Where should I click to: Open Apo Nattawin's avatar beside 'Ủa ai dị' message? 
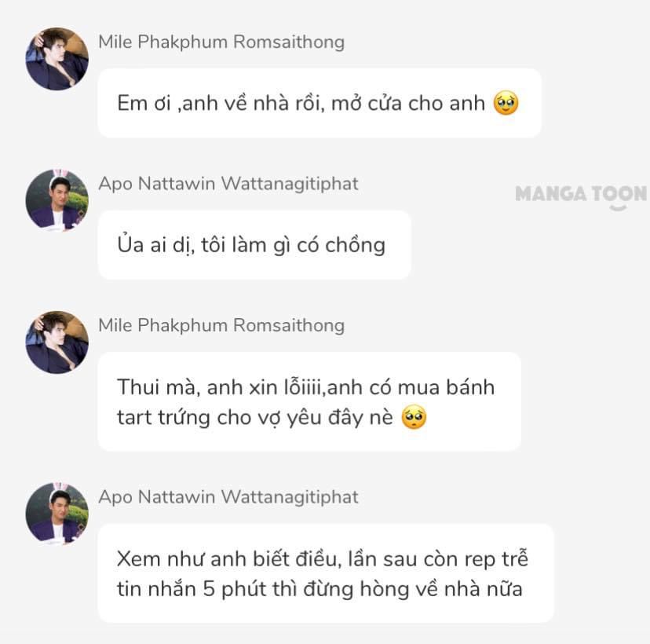pos(57,201)
